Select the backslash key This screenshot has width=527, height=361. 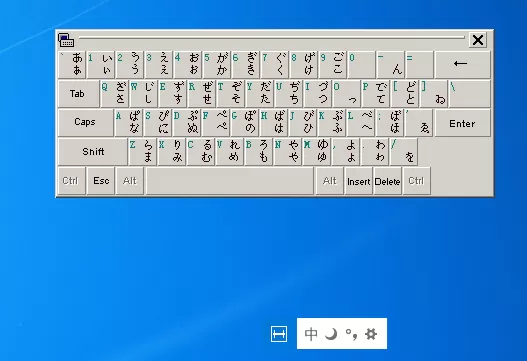point(470,93)
